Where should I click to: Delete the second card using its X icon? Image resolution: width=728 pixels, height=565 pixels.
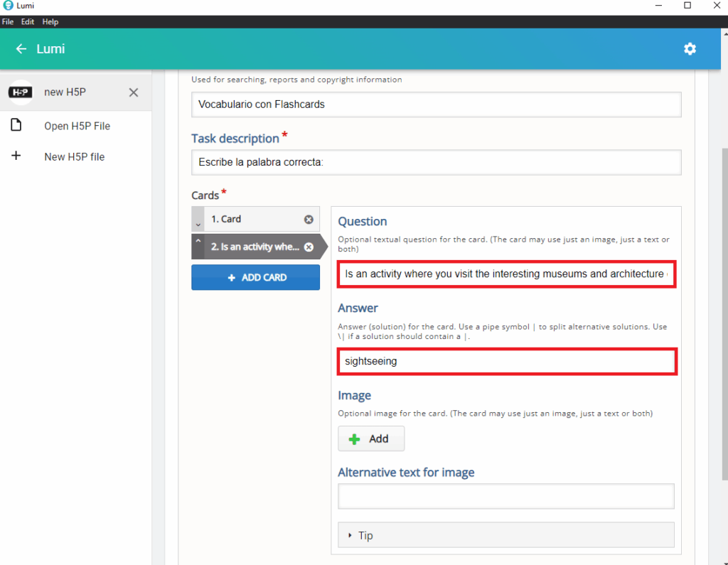(x=309, y=247)
